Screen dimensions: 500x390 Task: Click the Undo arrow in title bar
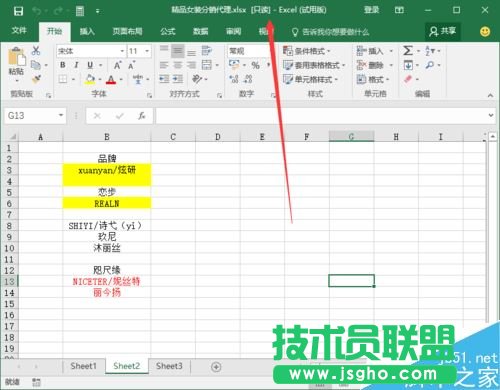[37, 12]
